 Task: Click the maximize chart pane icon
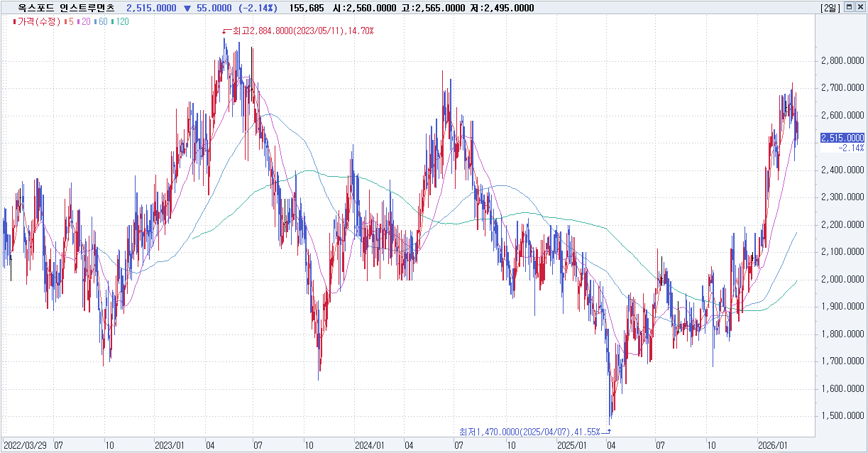click(x=849, y=8)
